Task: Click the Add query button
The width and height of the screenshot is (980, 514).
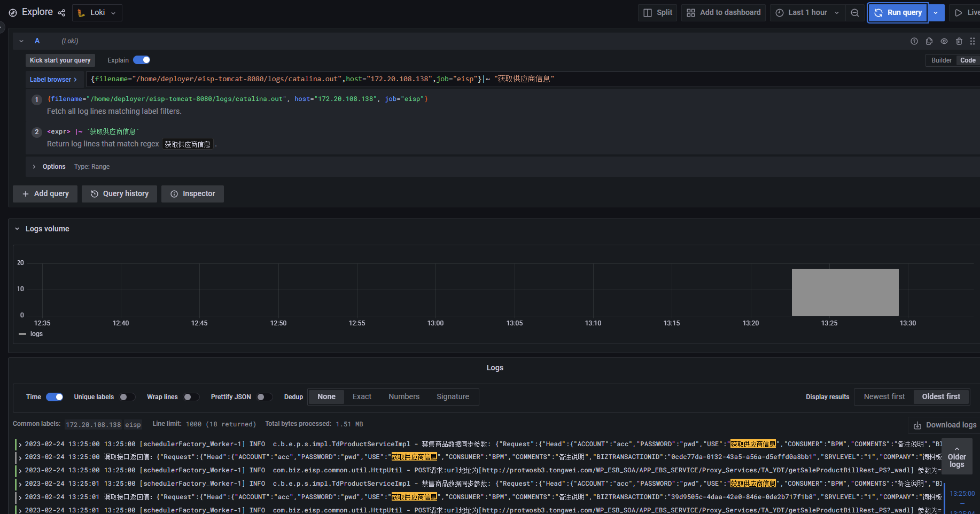Action: point(45,194)
